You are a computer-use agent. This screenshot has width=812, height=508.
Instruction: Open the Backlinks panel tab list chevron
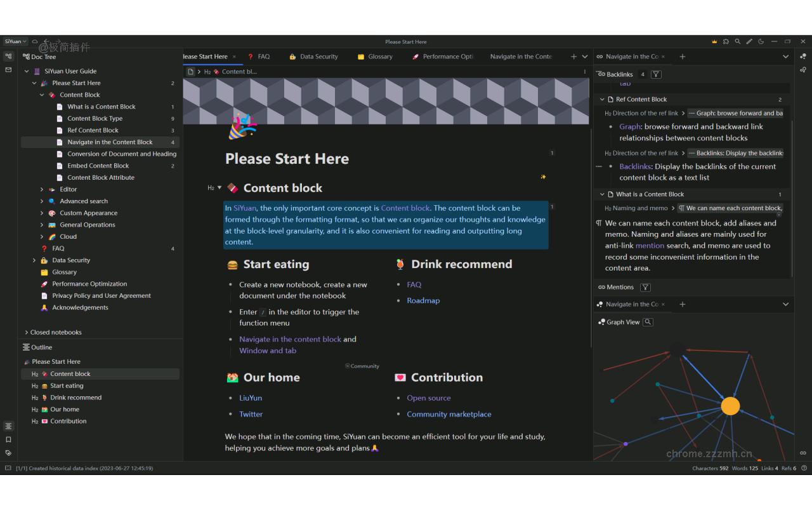coord(785,57)
